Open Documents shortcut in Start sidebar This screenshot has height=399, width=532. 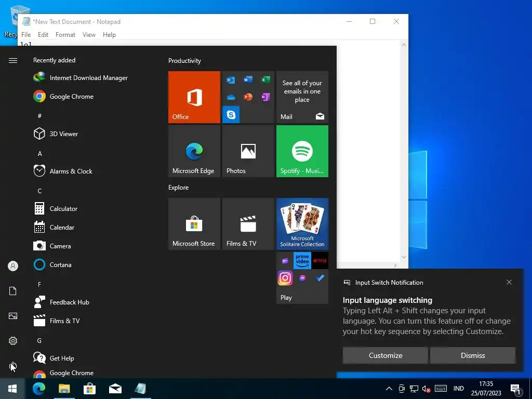[13, 291]
